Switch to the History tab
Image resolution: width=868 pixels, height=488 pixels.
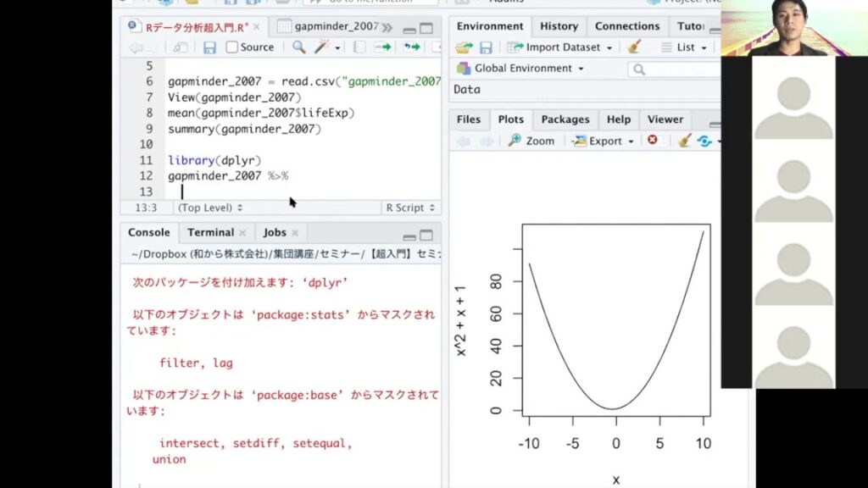pos(559,26)
